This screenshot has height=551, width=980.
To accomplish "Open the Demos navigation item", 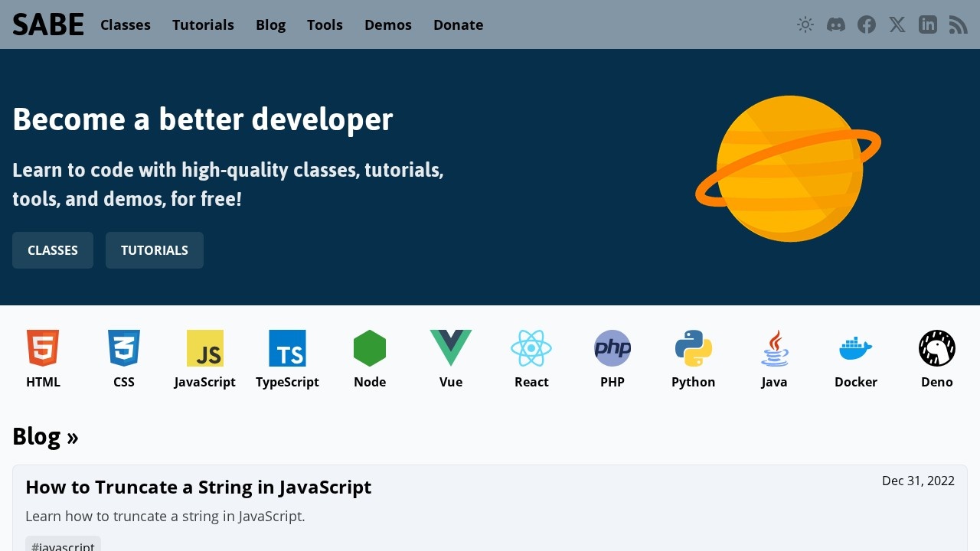I will [388, 24].
